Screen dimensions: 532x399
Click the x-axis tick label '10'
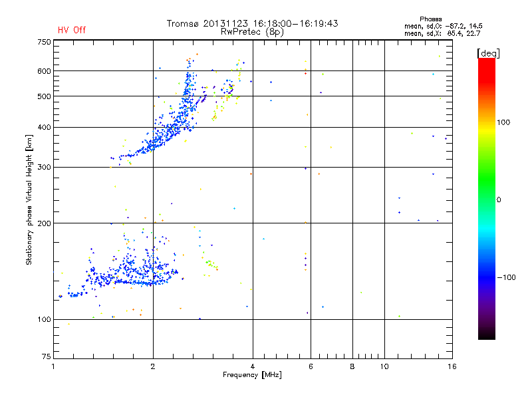coord(384,366)
